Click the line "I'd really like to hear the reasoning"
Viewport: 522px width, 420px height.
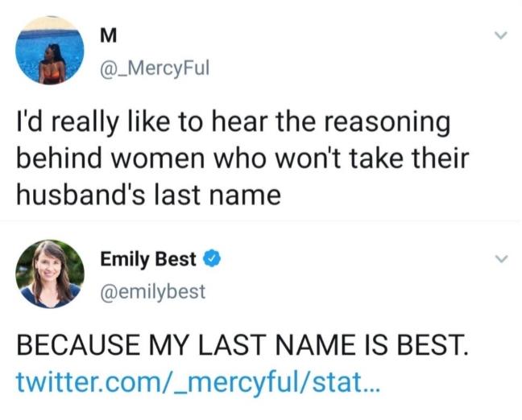pos(232,124)
